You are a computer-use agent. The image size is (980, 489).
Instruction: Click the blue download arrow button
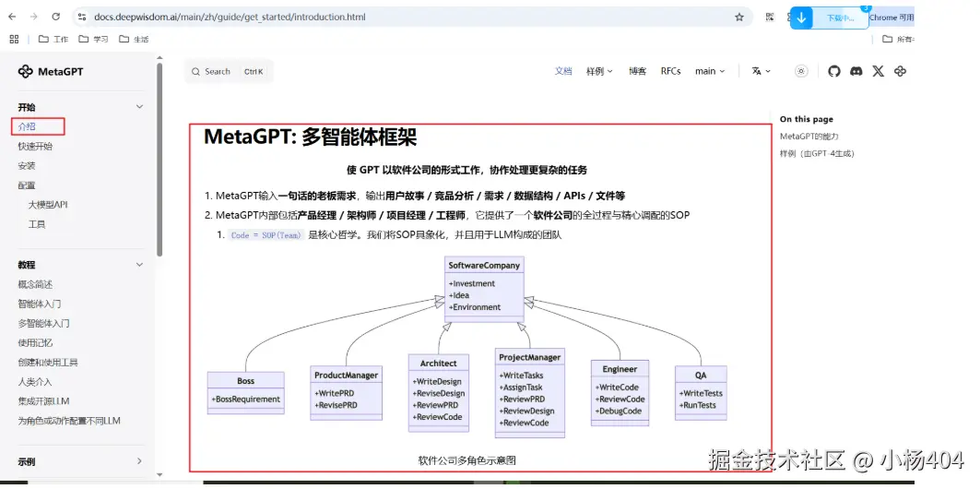coord(801,18)
